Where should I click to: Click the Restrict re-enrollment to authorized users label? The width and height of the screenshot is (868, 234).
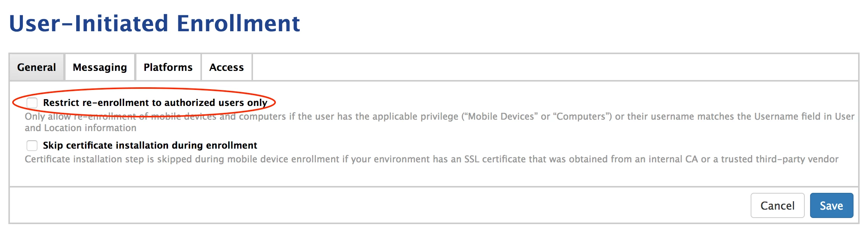point(155,103)
